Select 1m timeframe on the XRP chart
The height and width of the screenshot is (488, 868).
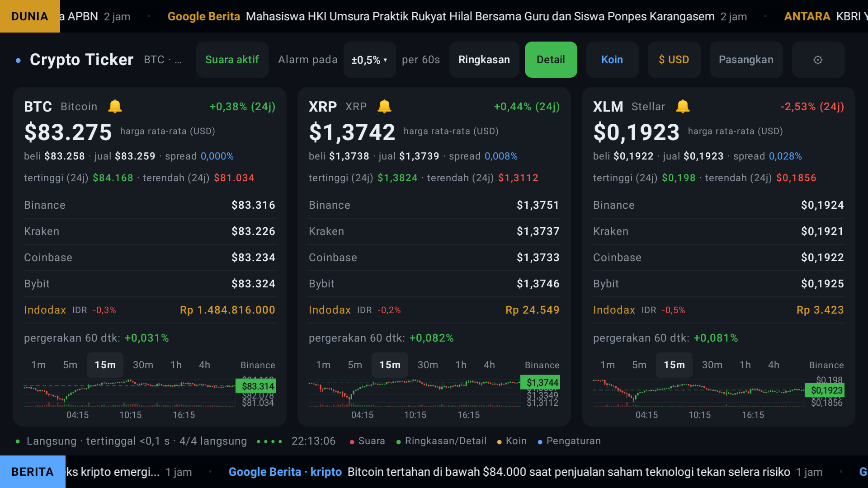323,365
